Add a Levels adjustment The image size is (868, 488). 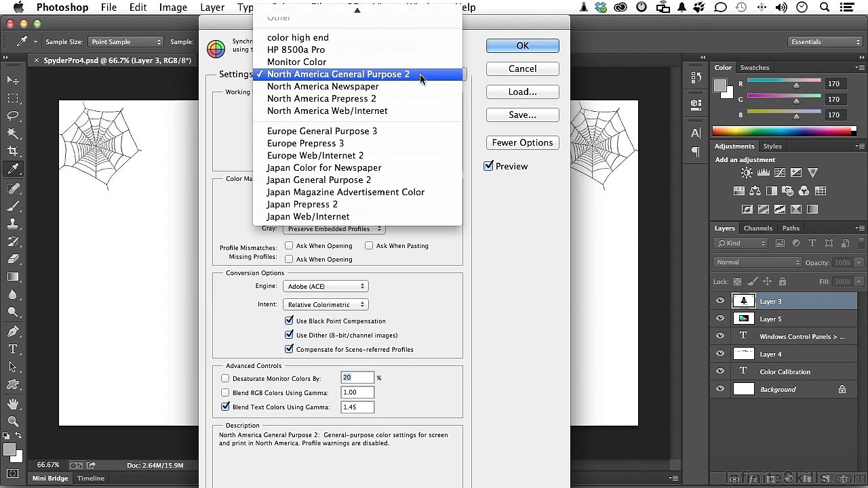click(764, 173)
